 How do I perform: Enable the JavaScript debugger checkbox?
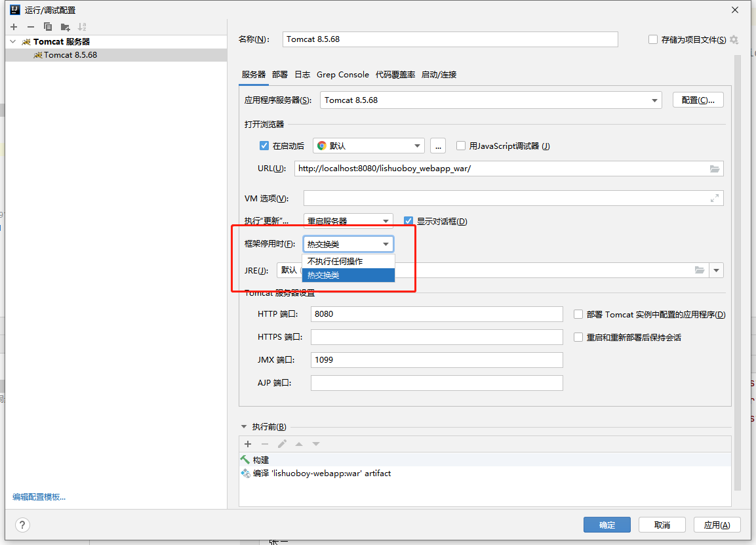461,146
